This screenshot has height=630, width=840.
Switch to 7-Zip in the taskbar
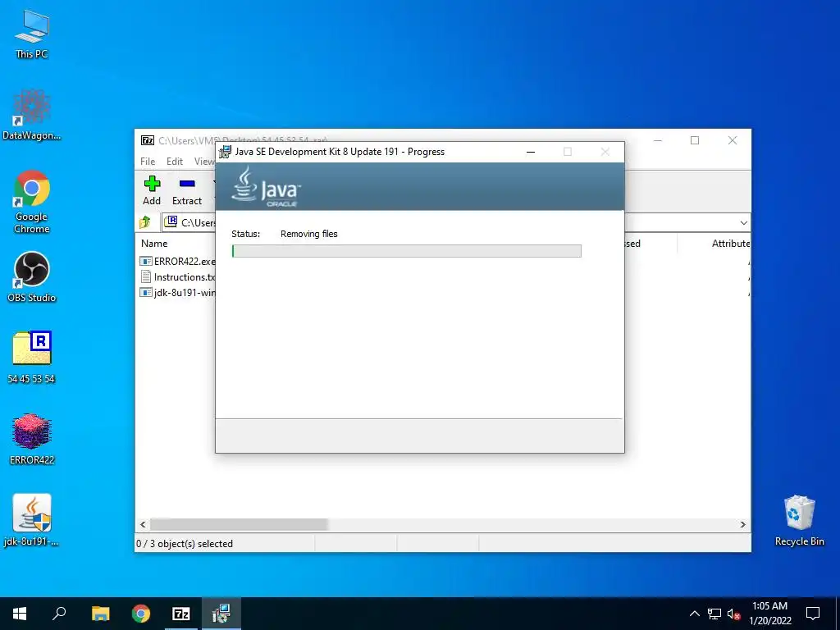click(181, 614)
